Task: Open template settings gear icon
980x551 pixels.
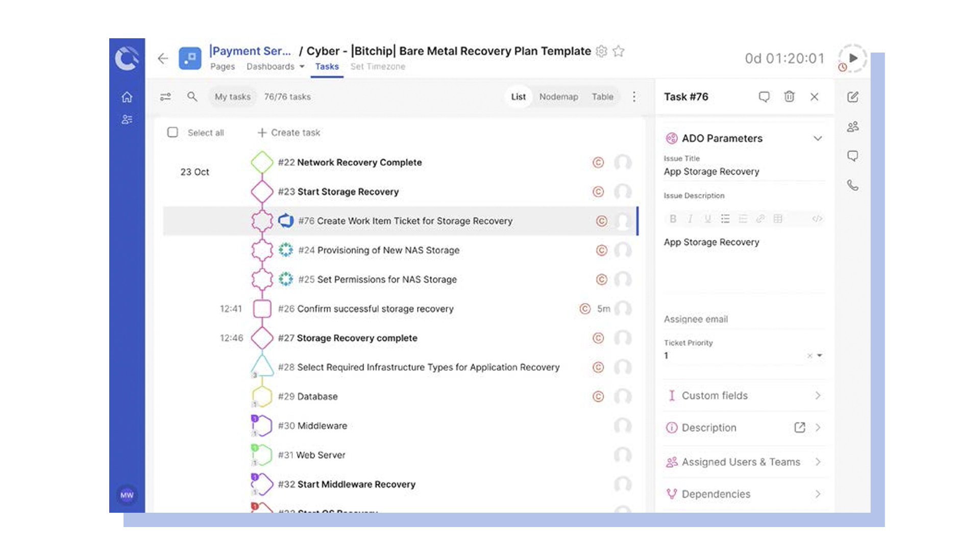Action: click(602, 51)
